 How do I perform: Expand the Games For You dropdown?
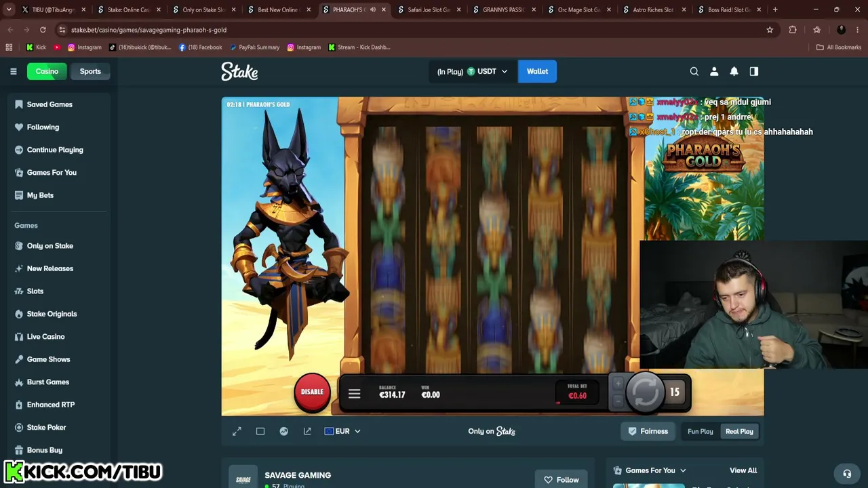pyautogui.click(x=650, y=470)
